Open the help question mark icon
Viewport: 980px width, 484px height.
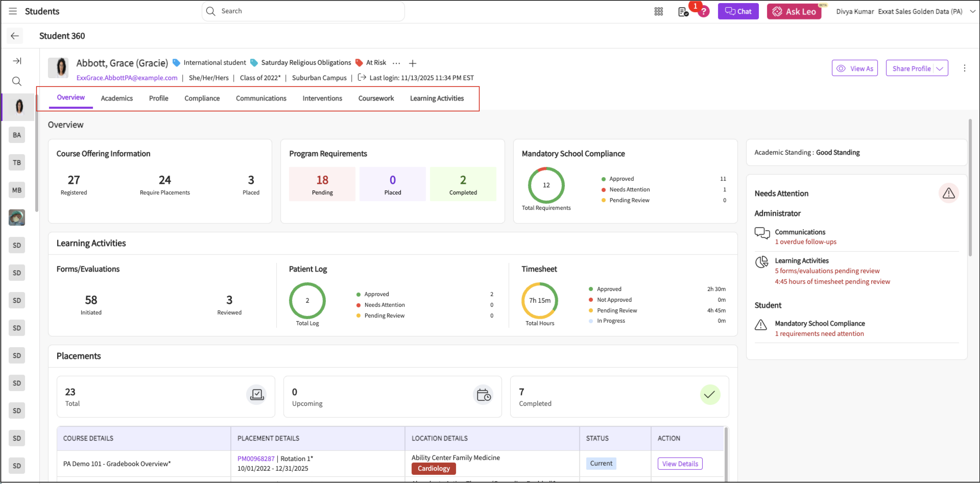(704, 11)
